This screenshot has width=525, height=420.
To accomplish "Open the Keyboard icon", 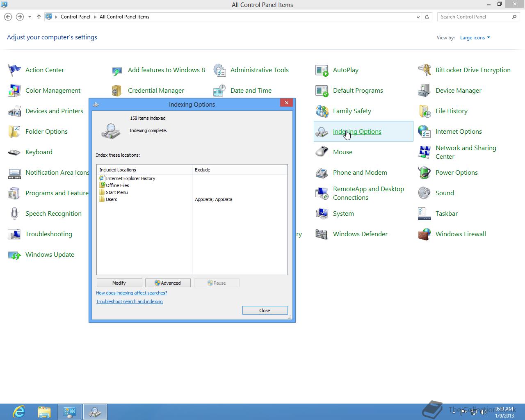I will [14, 152].
